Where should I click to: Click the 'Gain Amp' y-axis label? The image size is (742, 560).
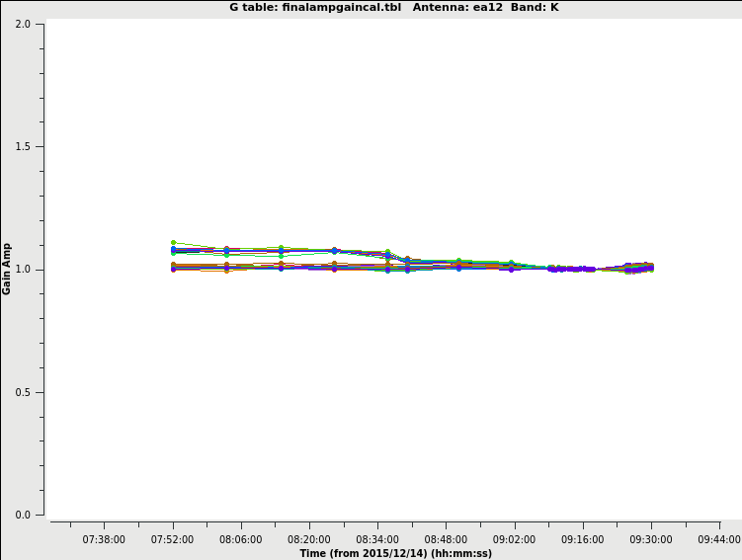[x=6, y=269]
